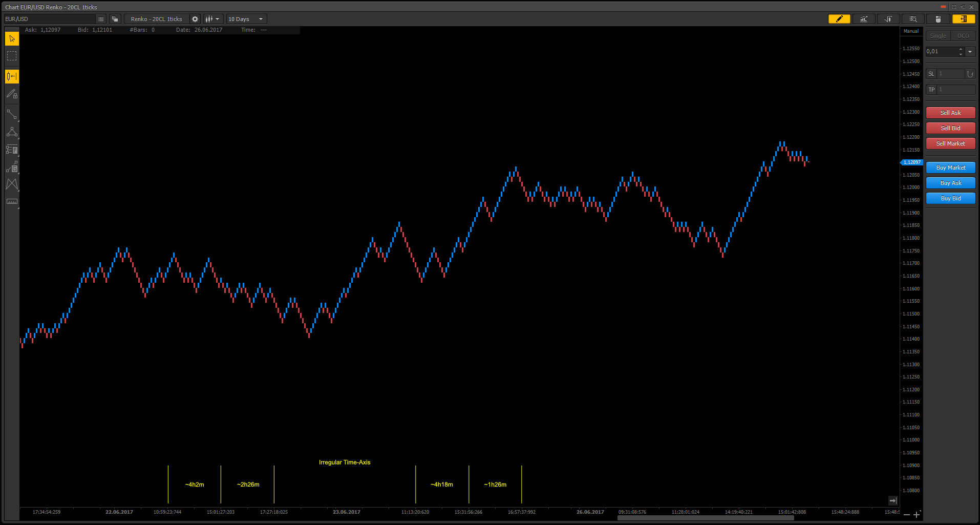Click the Sell Ask button
Image resolution: width=980 pixels, height=525 pixels.
[x=951, y=113]
